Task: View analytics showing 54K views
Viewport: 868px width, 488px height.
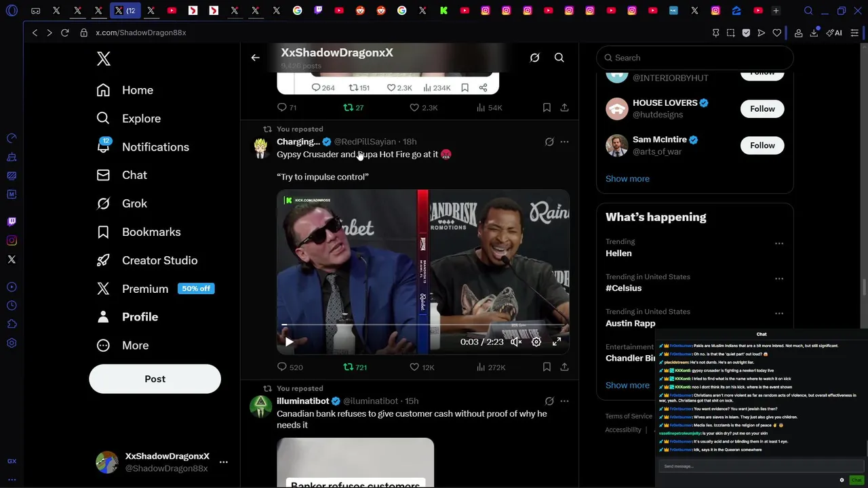Action: coord(489,108)
